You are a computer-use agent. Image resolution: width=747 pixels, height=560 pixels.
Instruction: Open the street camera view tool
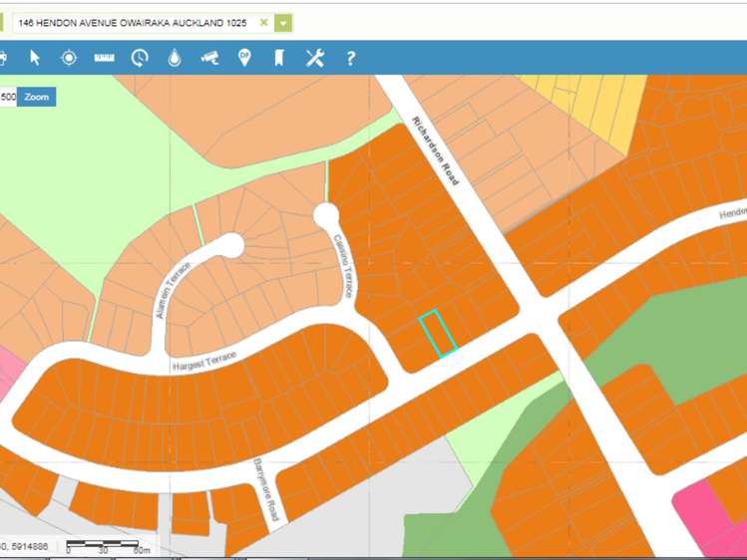pyautogui.click(x=209, y=58)
